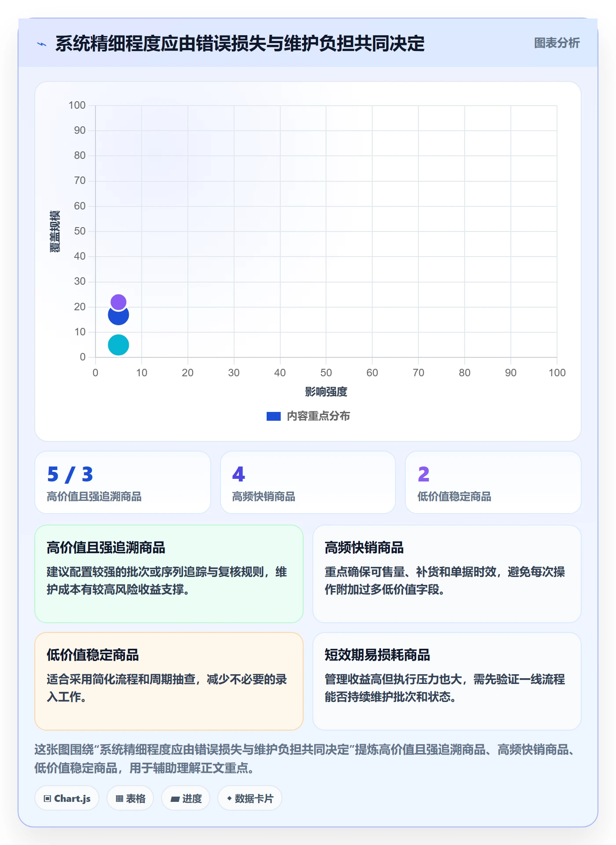Click the y-axis tick label 100
This screenshot has height=845, width=616.
tap(77, 105)
